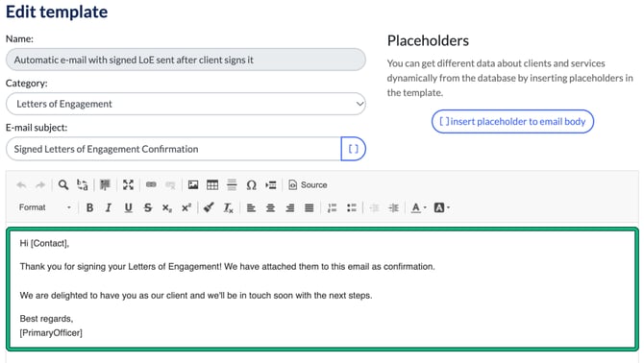Insert a bulleted list
This screenshot has height=363, width=644.
(352, 208)
